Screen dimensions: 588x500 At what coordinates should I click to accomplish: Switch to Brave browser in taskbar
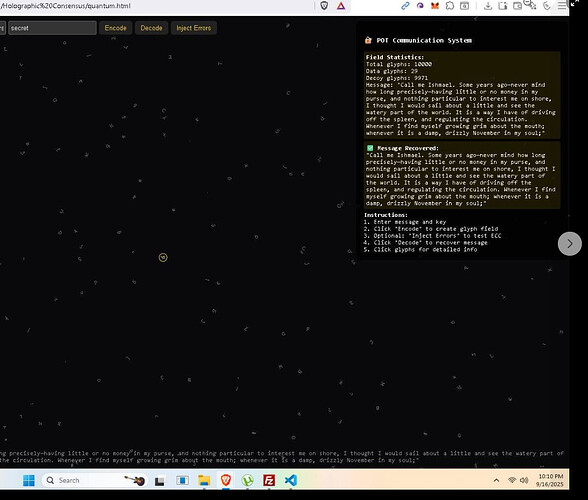pos(226,480)
